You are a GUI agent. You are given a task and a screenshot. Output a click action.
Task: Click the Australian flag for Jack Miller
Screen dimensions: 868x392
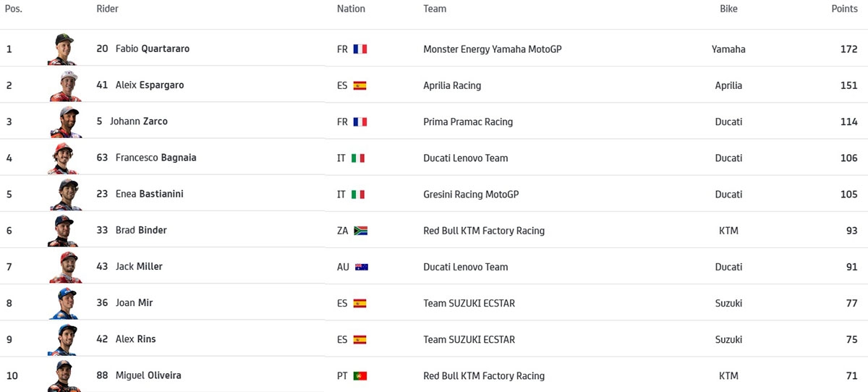click(362, 267)
